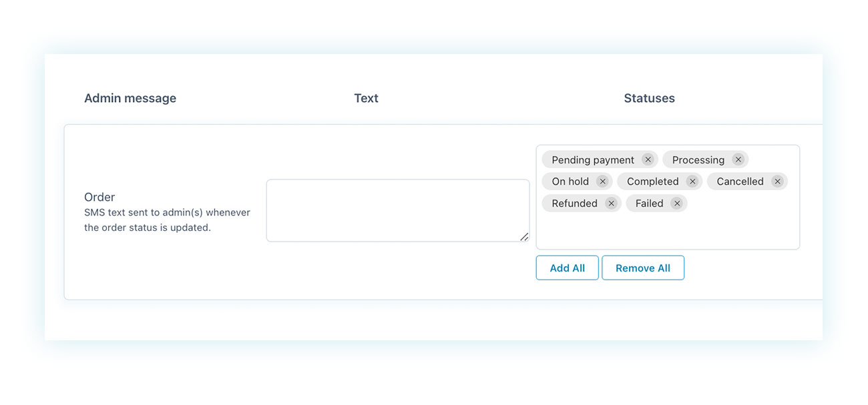Select the Refunded tag label
This screenshot has height=405, width=868.
coord(574,204)
